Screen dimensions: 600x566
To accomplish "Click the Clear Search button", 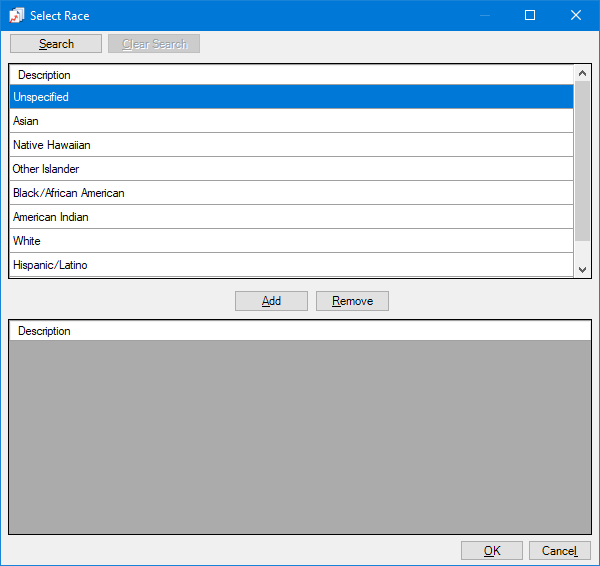I will pyautogui.click(x=155, y=44).
